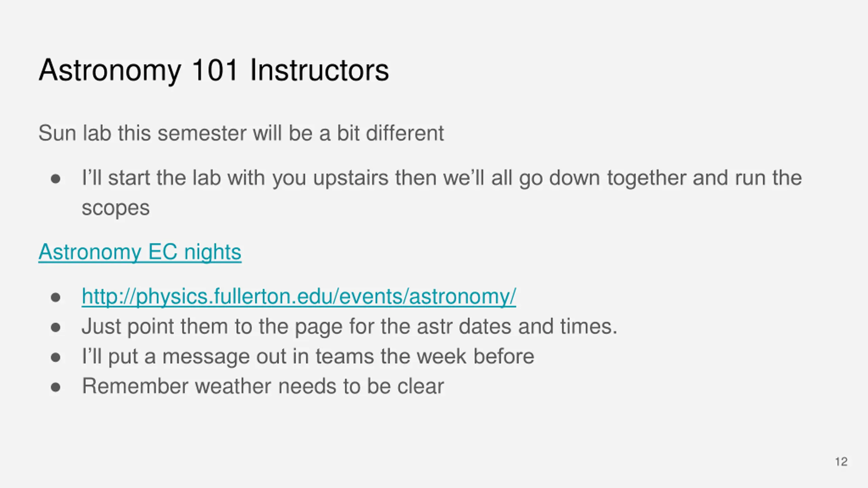This screenshot has width=868, height=488.
Task: Click bullet dot beside Remember weather
Action: (56, 387)
